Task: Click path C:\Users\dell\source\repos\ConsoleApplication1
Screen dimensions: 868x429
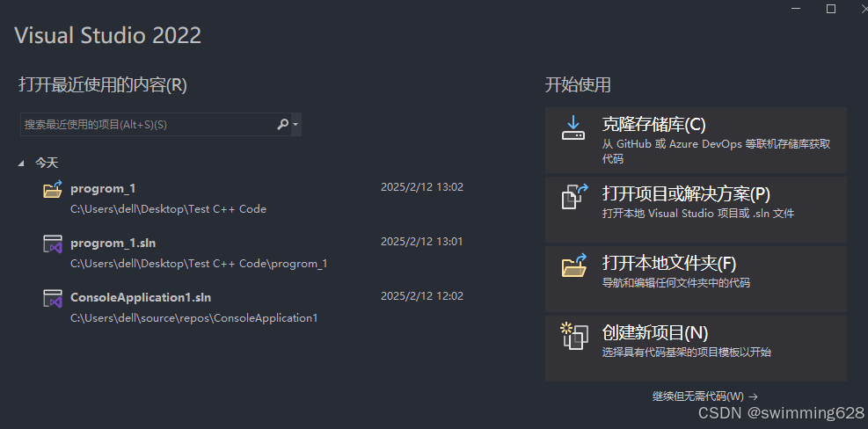Action: click(193, 318)
